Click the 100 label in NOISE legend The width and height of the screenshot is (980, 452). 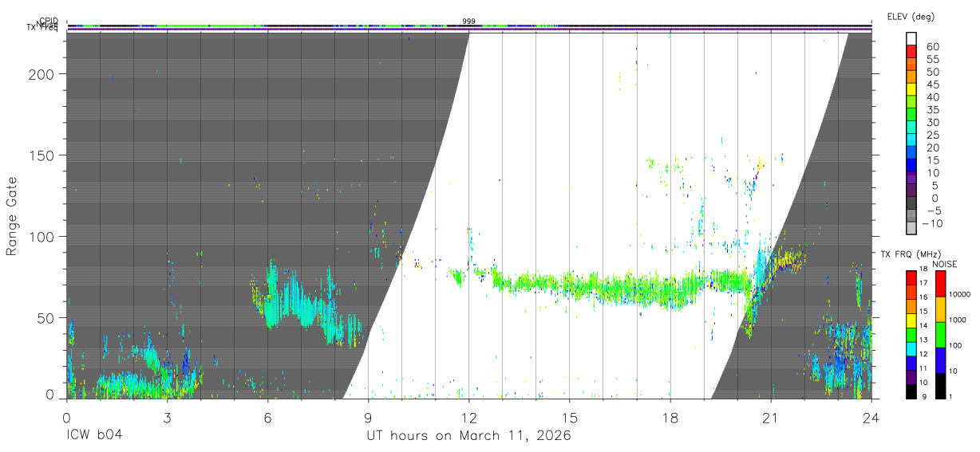tap(955, 347)
